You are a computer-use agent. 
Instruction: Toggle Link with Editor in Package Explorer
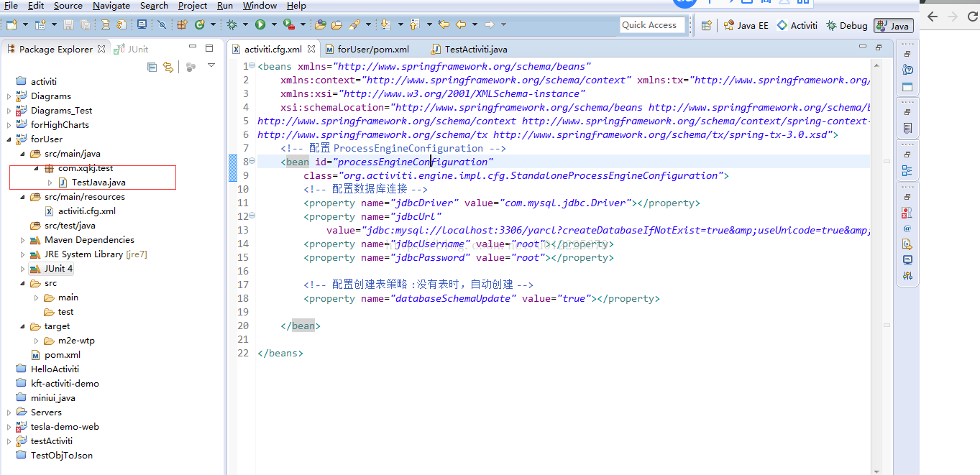[168, 67]
